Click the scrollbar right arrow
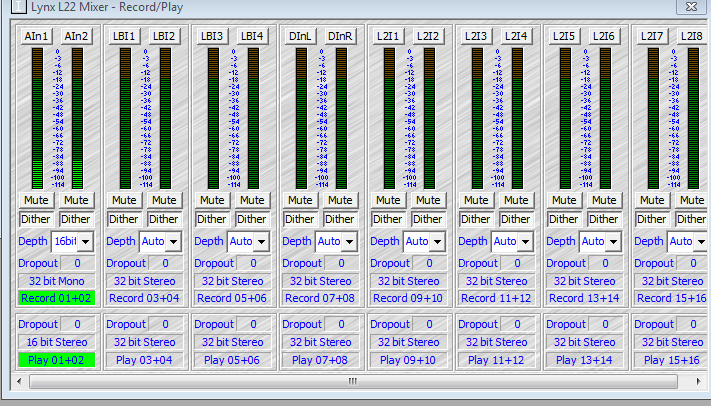711x406 pixels. (x=699, y=382)
